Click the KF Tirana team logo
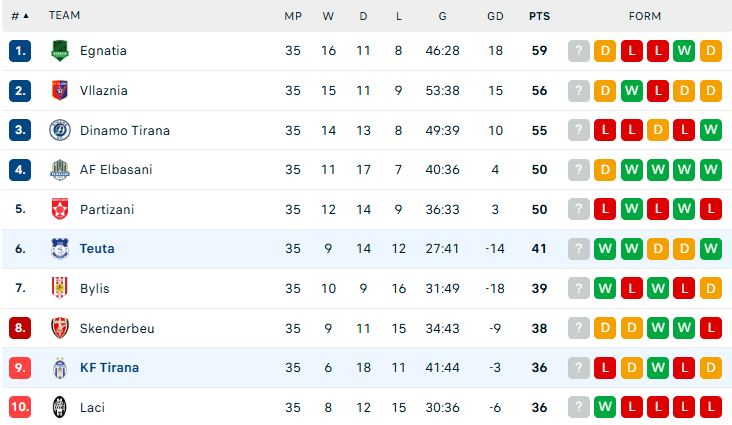732x425 pixels. 59,368
